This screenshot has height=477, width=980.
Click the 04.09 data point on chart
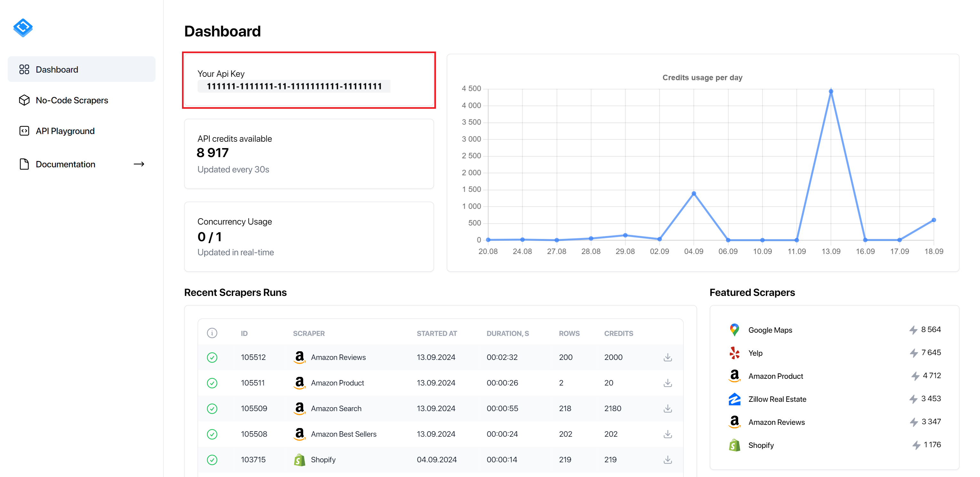(693, 194)
